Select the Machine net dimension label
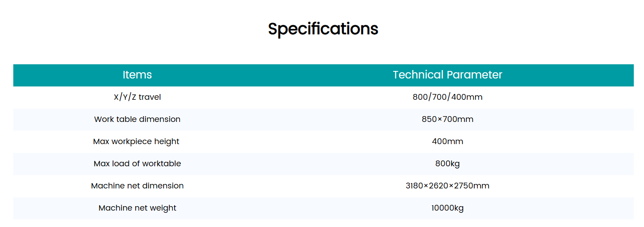 click(137, 186)
